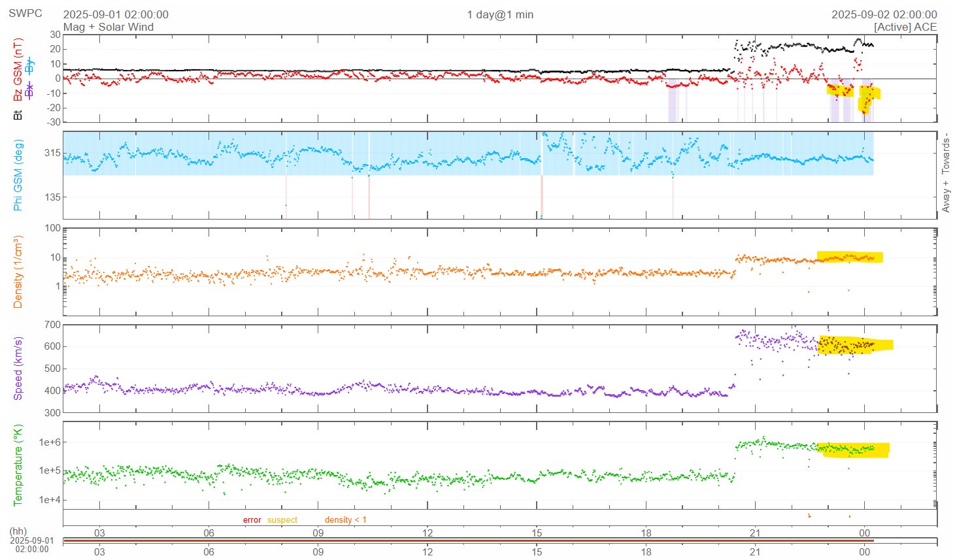
Task: Click inside the purple Speed plot
Action: point(500,369)
